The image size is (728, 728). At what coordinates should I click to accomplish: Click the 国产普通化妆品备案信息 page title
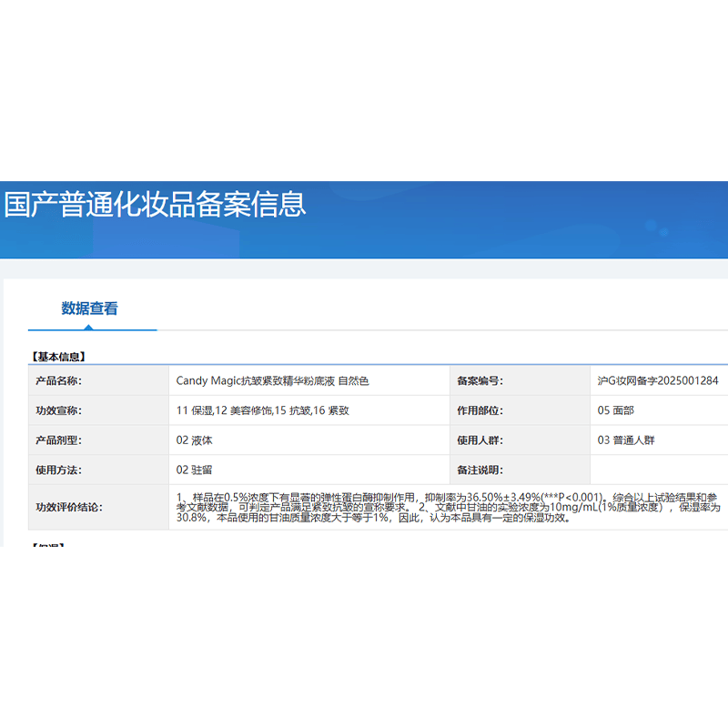[155, 205]
